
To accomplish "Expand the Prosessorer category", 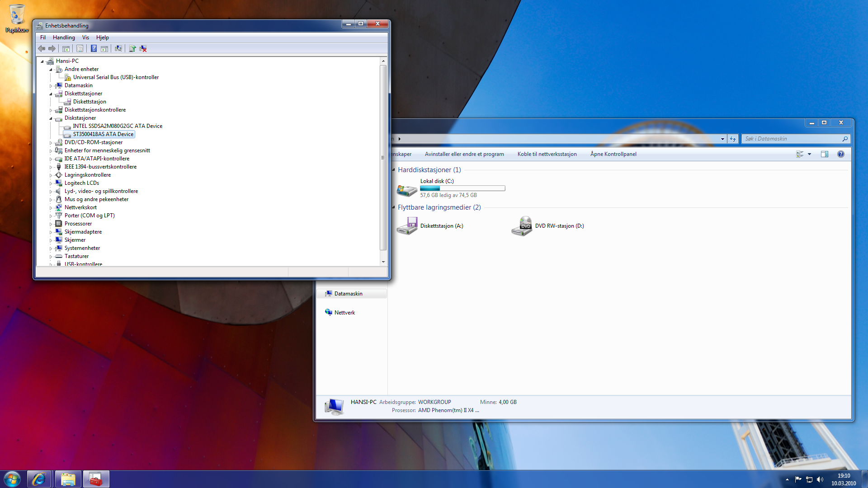I will 51,224.
